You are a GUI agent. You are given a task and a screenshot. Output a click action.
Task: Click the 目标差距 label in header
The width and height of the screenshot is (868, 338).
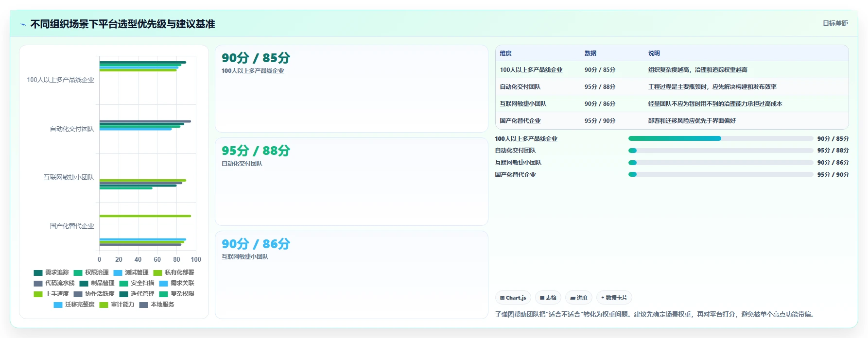[x=835, y=23]
